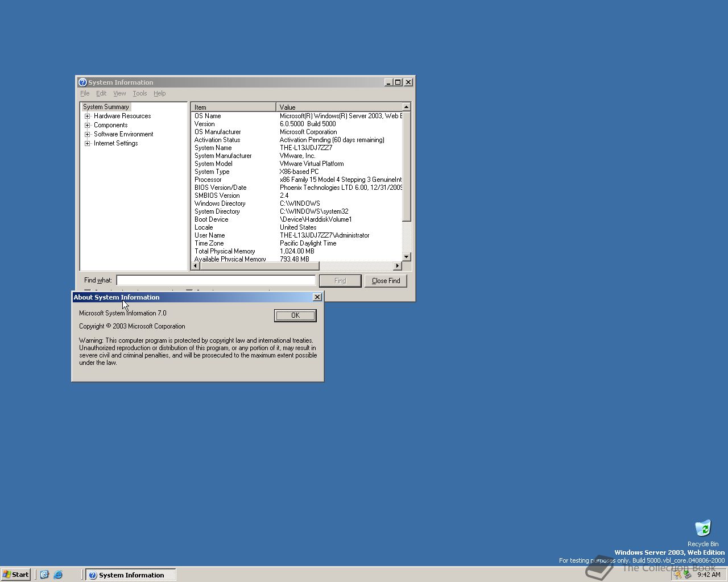Click the System Model item
Image resolution: width=728 pixels, height=582 pixels.
point(213,164)
